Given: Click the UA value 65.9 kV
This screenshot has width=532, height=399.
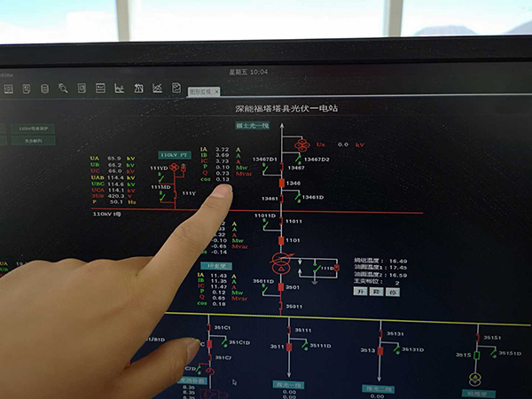Looking at the screenshot, I should (113, 159).
